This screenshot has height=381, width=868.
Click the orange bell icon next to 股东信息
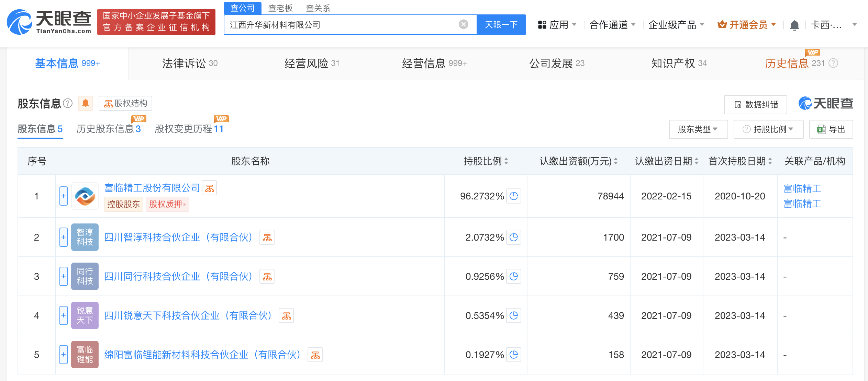[x=86, y=103]
